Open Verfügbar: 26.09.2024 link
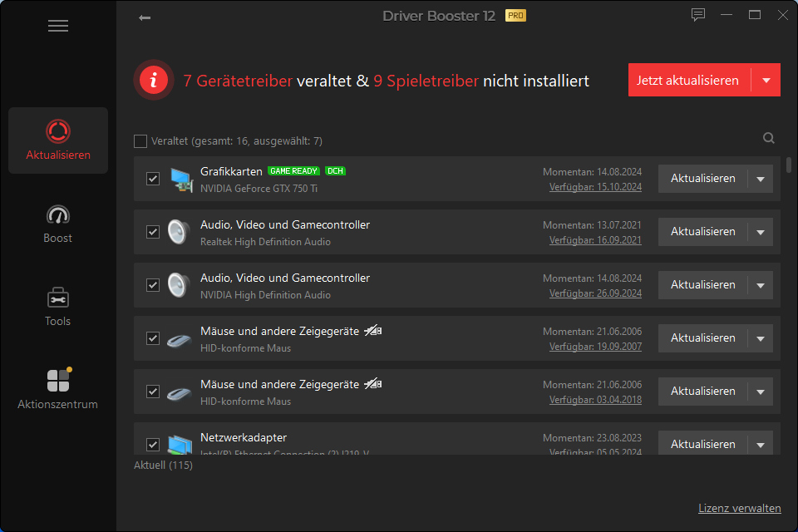Screen dimensions: 798x532 [595, 293]
